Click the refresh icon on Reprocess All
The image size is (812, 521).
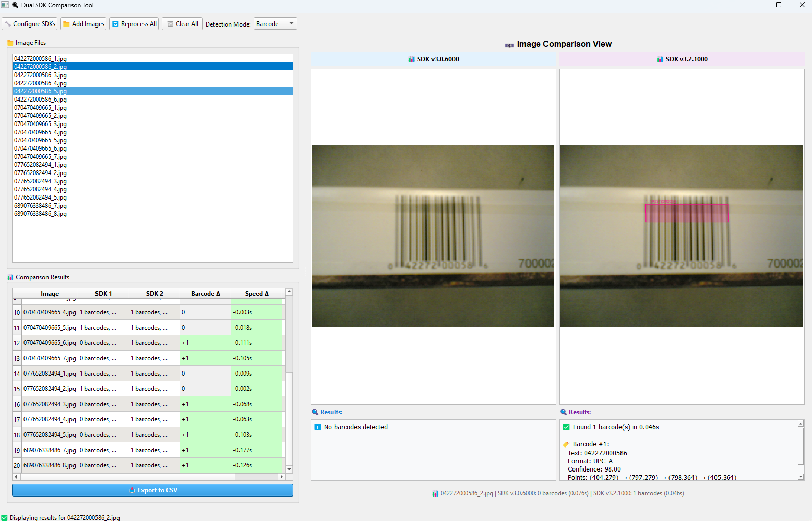pyautogui.click(x=115, y=24)
